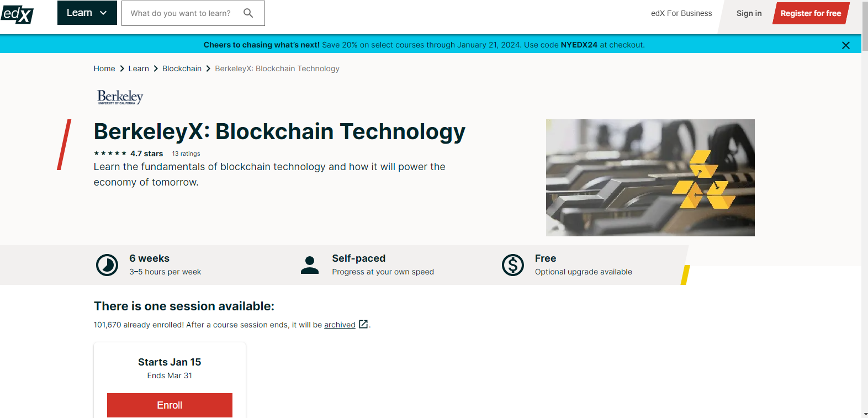Click the external link icon beside archived
The height and width of the screenshot is (418, 868).
coord(363,324)
